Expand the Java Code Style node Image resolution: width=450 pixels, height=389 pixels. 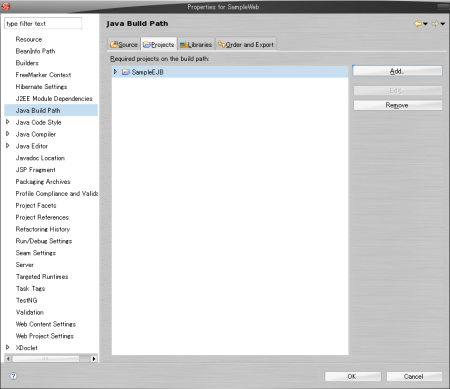tap(8, 122)
